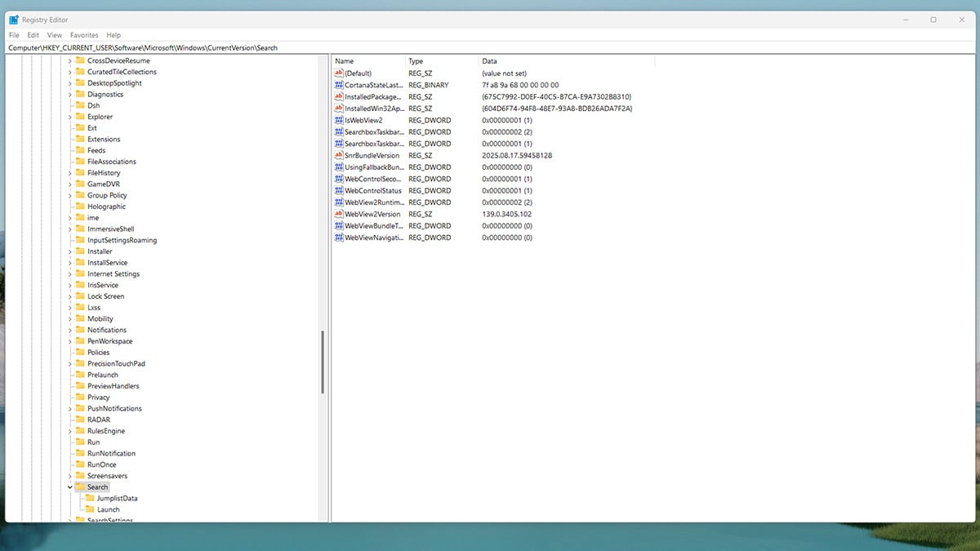Click the string icon beside WebView2Version
The image size is (980, 551).
click(339, 214)
